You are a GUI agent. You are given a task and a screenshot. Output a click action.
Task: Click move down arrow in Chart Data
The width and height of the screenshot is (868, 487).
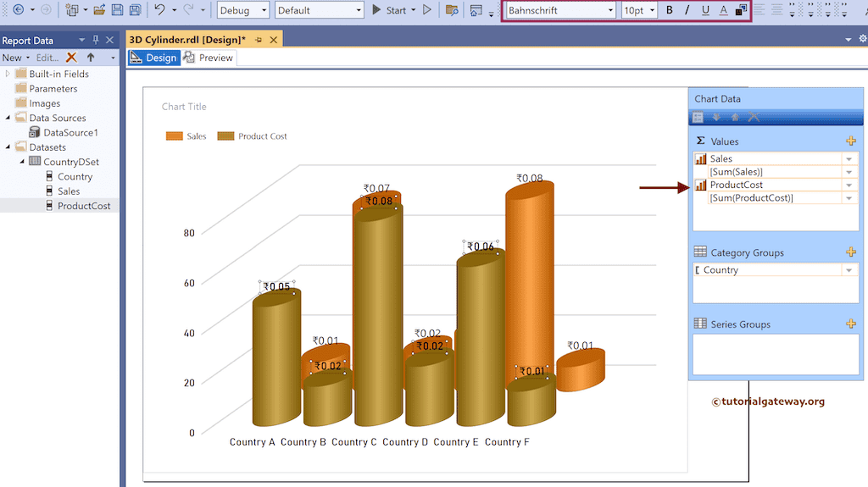click(x=716, y=117)
